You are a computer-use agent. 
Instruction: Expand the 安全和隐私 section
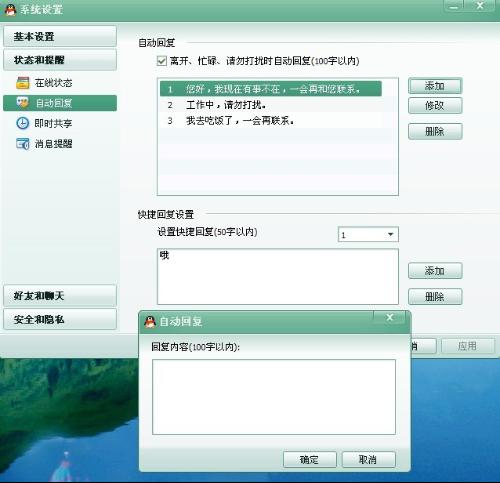point(60,319)
